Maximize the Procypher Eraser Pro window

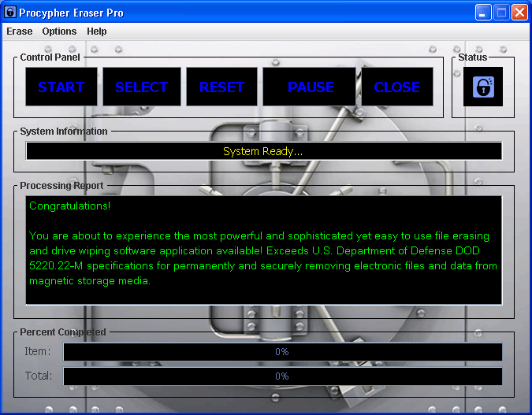click(501, 13)
